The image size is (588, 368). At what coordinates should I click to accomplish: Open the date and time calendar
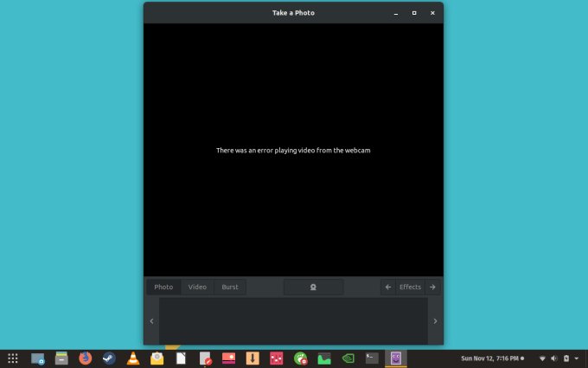491,358
